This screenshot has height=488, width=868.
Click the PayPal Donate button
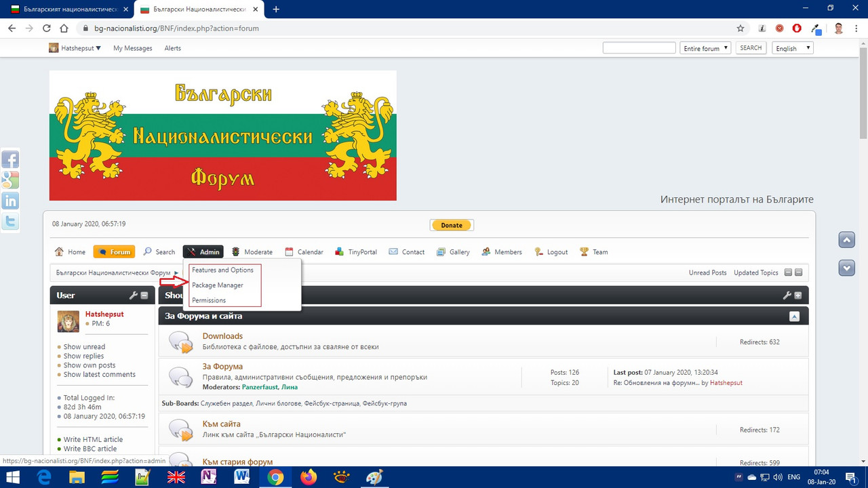point(452,225)
